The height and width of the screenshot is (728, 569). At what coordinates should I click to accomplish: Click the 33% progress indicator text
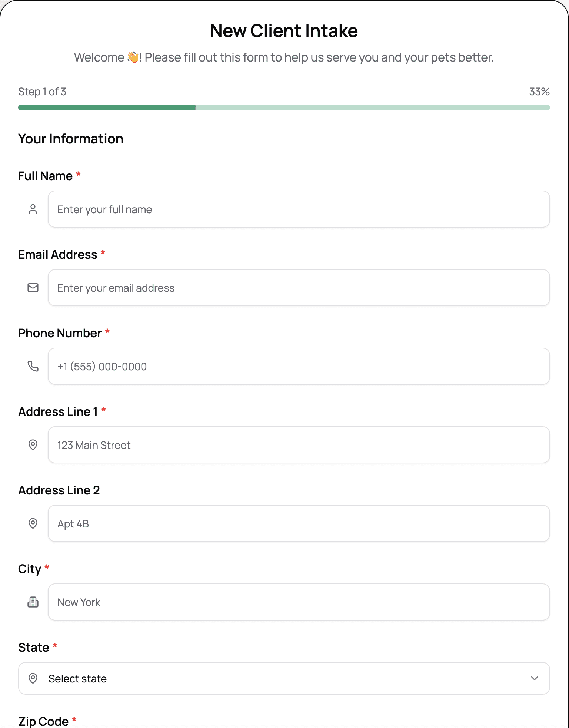click(539, 92)
